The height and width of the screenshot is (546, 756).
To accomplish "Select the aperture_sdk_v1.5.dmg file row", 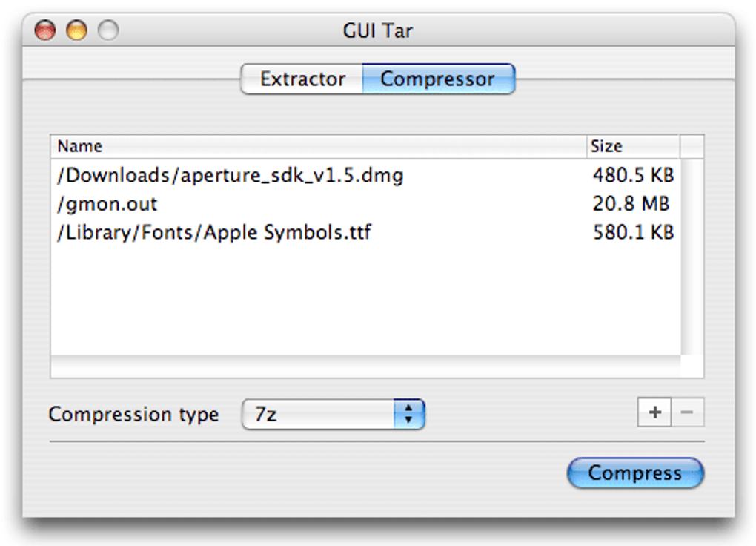I will tap(231, 176).
